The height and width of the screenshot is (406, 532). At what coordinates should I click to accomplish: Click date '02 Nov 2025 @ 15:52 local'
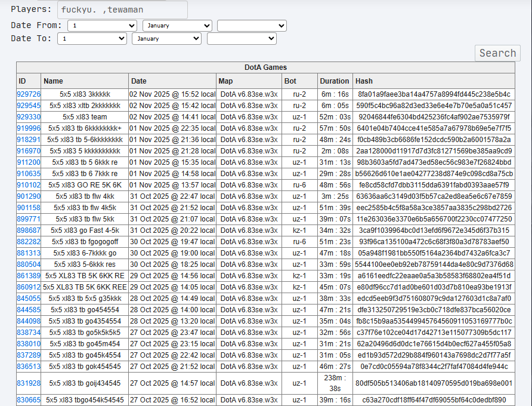pyautogui.click(x=172, y=94)
